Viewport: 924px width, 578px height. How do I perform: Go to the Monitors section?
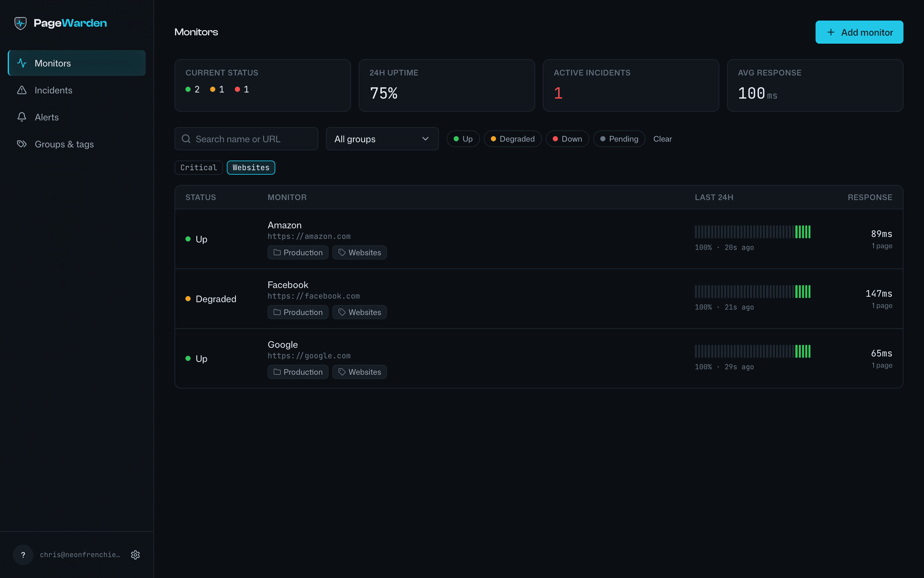coord(77,63)
